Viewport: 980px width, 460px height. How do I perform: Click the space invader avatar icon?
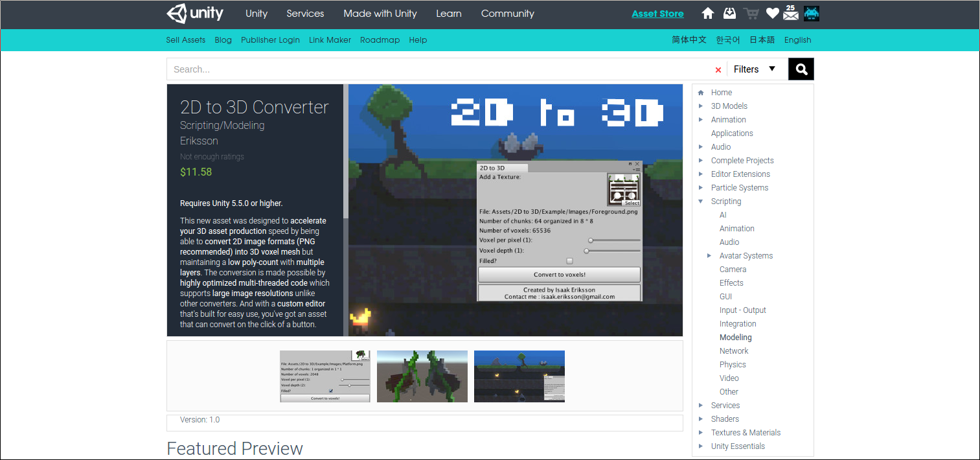(x=811, y=13)
